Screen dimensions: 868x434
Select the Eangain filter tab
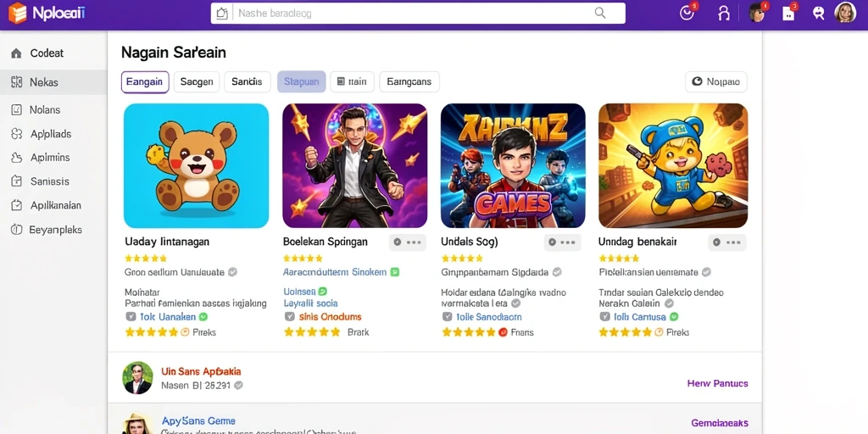144,82
